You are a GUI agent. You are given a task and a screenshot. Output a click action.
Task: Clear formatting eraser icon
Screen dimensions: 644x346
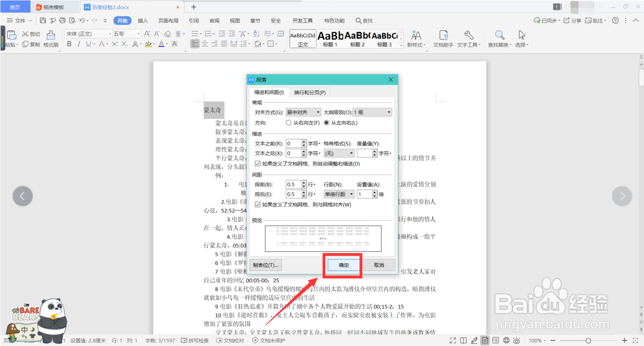[168, 34]
